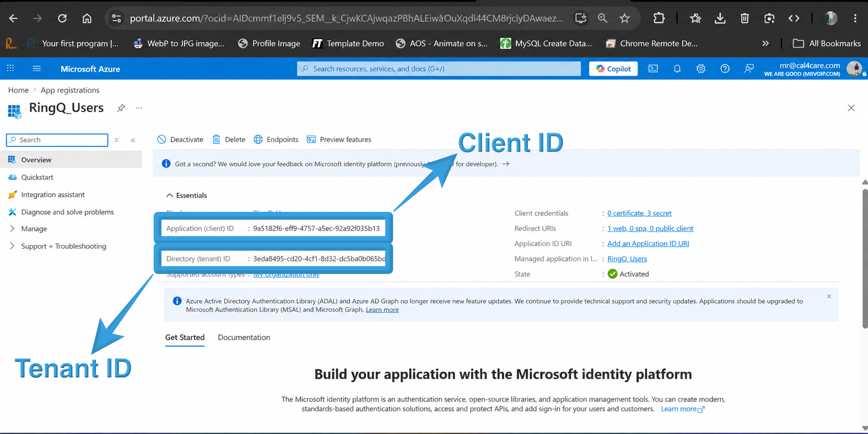The width and height of the screenshot is (868, 434).
Task: Open the Azure portal hamburger menu
Action: (37, 69)
